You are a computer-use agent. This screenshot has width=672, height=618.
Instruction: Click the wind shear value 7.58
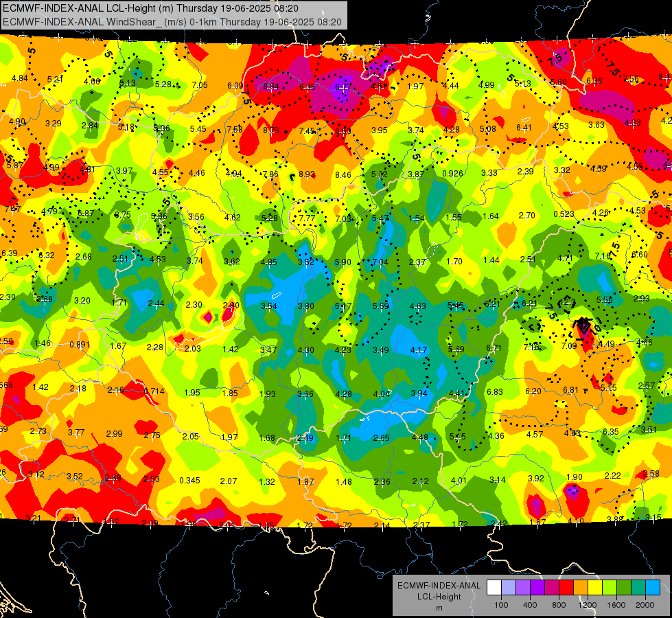click(235, 130)
